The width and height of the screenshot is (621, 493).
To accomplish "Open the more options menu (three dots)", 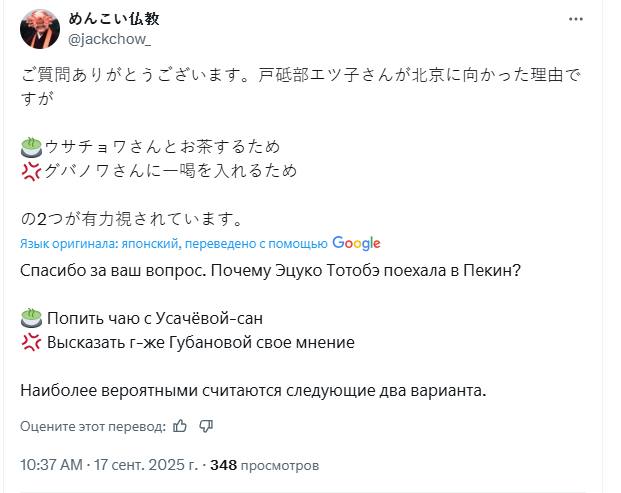I will tap(574, 20).
